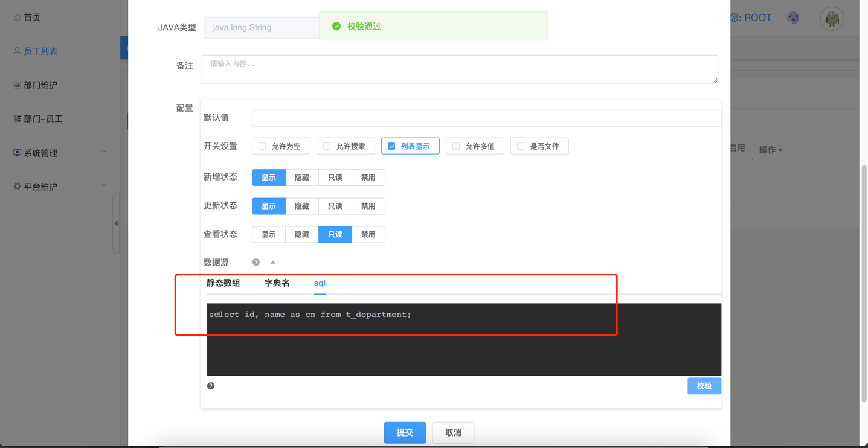Image resolution: width=868 pixels, height=448 pixels.
Task: Click the help icon beside 数据源
Action: [x=256, y=262]
